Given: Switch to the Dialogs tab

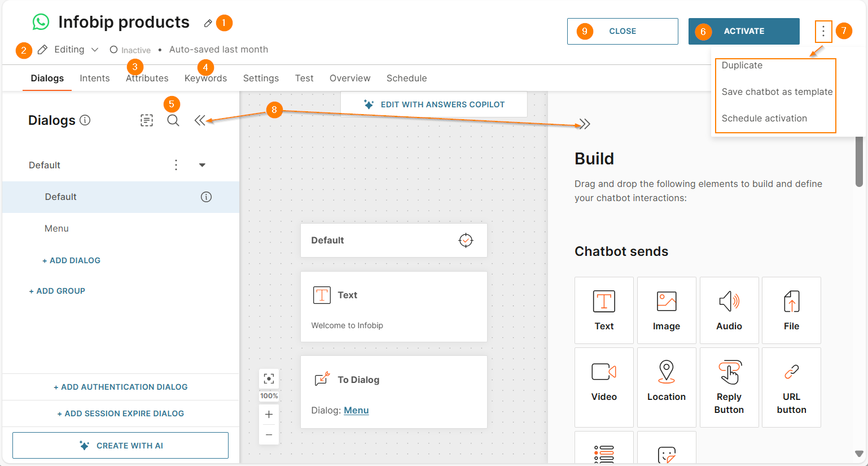Looking at the screenshot, I should pyautogui.click(x=47, y=78).
